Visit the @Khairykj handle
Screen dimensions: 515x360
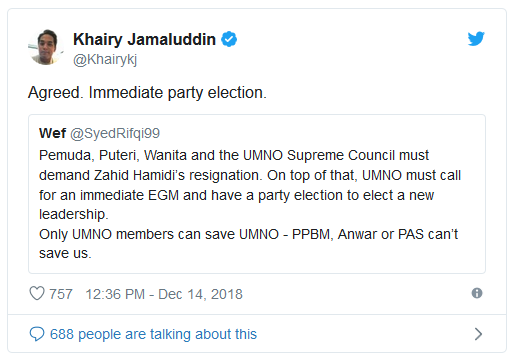105,60
